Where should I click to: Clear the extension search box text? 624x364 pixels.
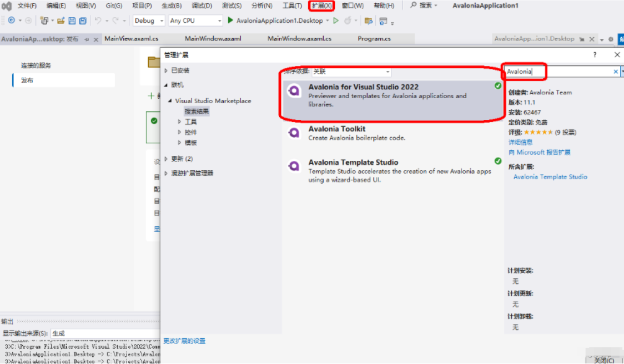[x=616, y=72]
